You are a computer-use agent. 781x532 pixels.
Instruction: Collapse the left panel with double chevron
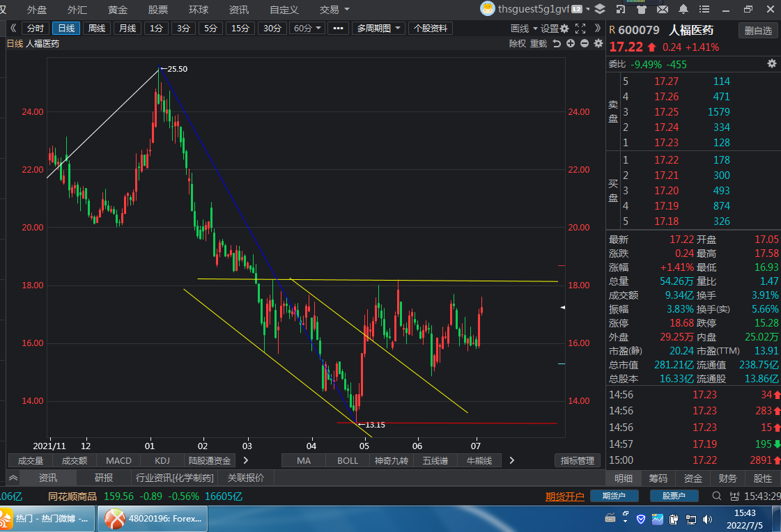pos(13,29)
